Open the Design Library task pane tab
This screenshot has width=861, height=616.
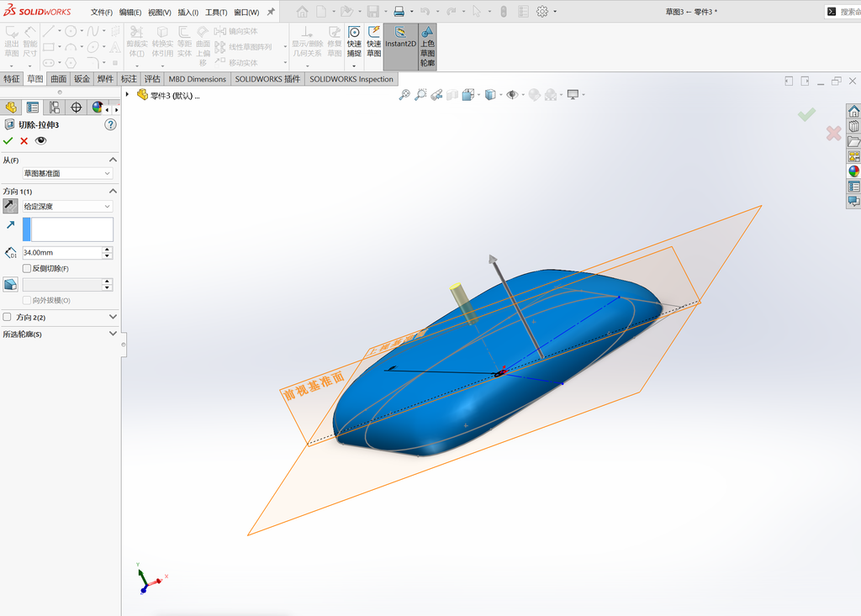click(x=854, y=126)
